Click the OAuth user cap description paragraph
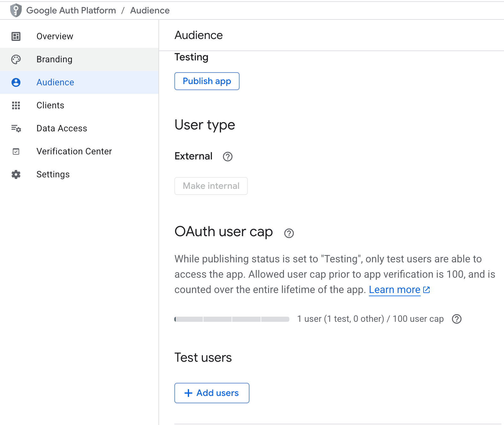The image size is (504, 425). tap(335, 274)
